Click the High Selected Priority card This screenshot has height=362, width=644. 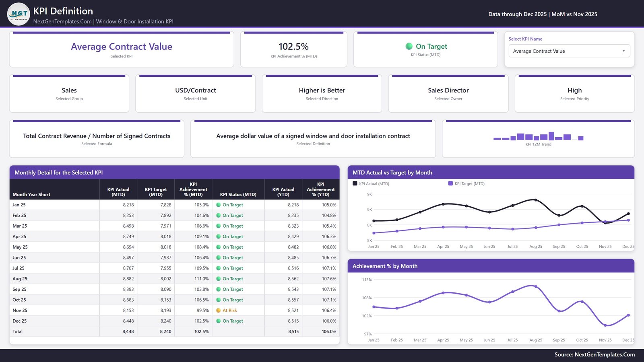[575, 93]
